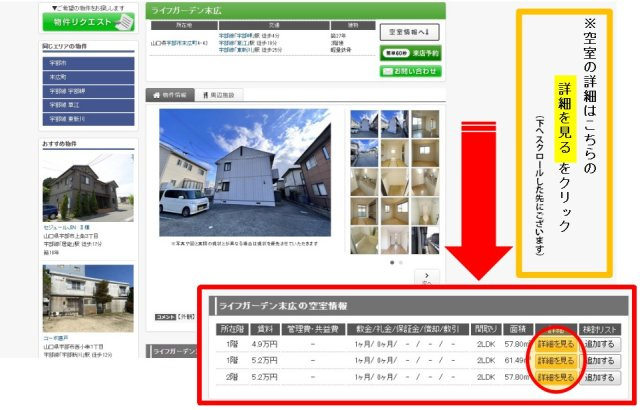Select the top-right room interior thumbnail

click(425, 123)
